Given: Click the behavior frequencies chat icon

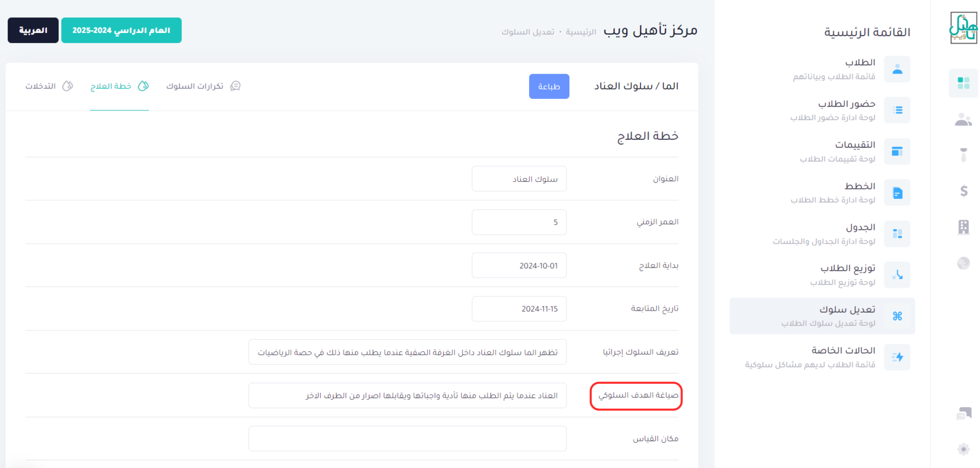Looking at the screenshot, I should click(x=236, y=86).
